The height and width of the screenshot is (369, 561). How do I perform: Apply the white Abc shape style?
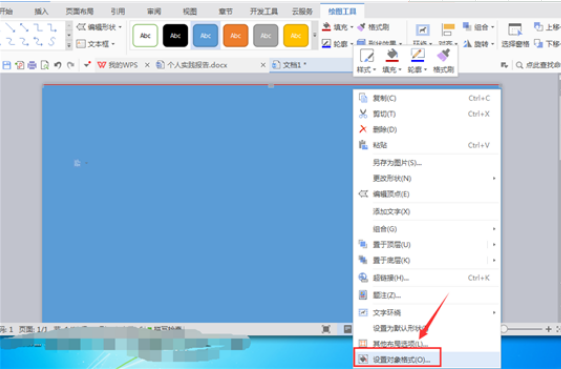(x=145, y=35)
